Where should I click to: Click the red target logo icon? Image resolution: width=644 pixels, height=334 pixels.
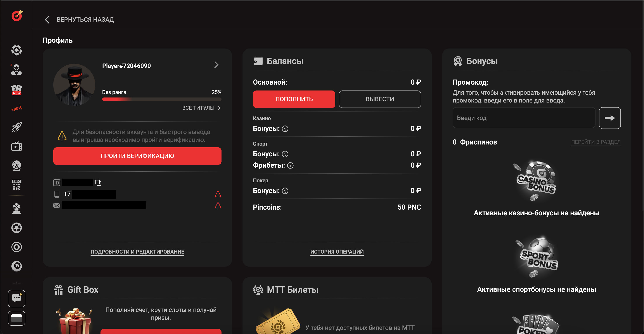(x=17, y=16)
